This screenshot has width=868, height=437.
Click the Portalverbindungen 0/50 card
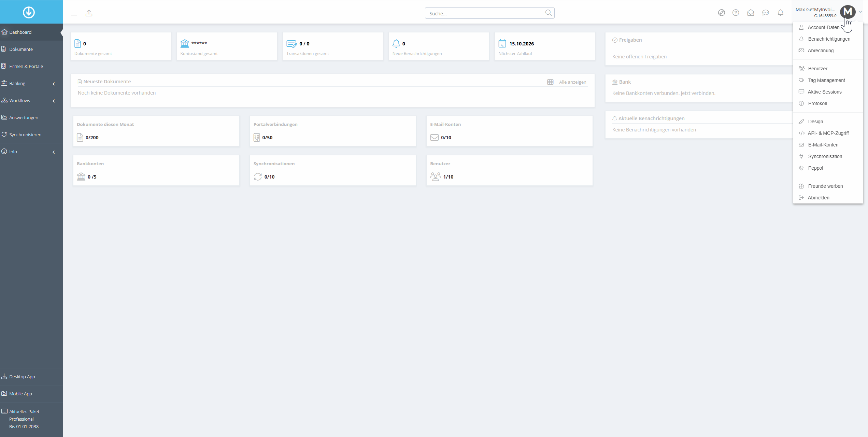(333, 131)
